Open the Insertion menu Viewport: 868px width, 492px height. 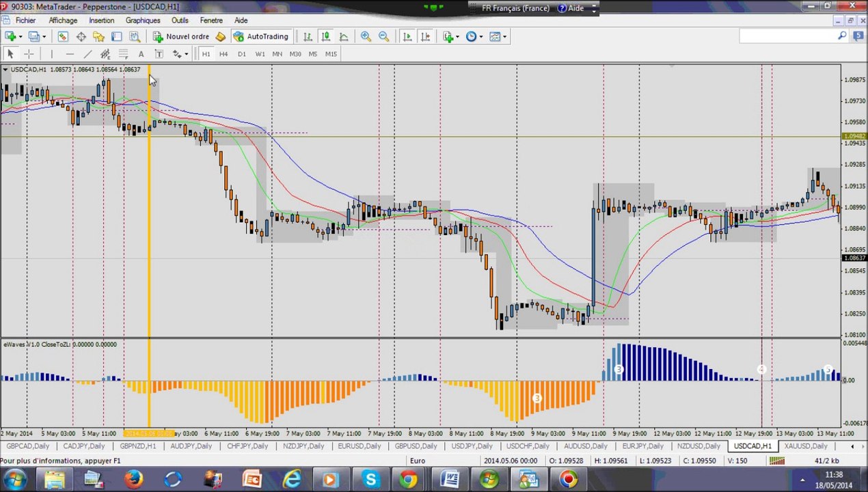(x=102, y=20)
